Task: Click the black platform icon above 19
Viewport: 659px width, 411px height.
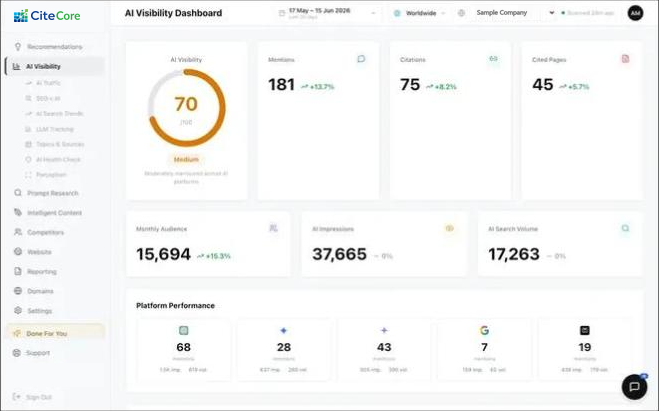Action: pos(585,330)
